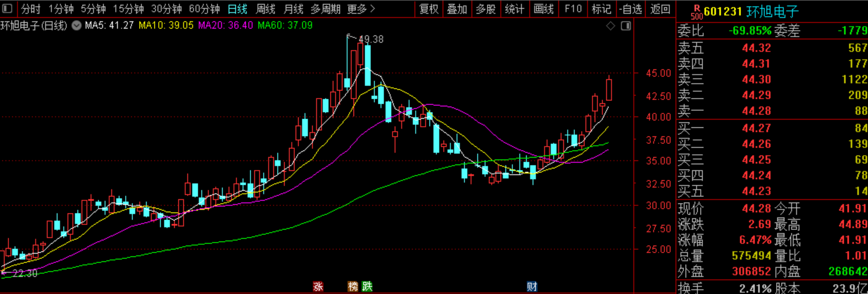Click the 22.30 low price label
This screenshot has height=294, width=868.
pyautogui.click(x=25, y=273)
